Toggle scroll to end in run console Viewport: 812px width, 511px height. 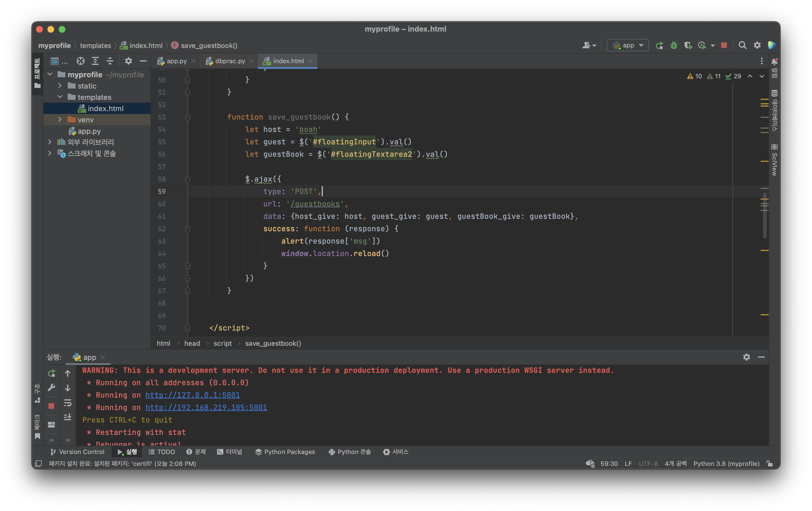pos(68,418)
